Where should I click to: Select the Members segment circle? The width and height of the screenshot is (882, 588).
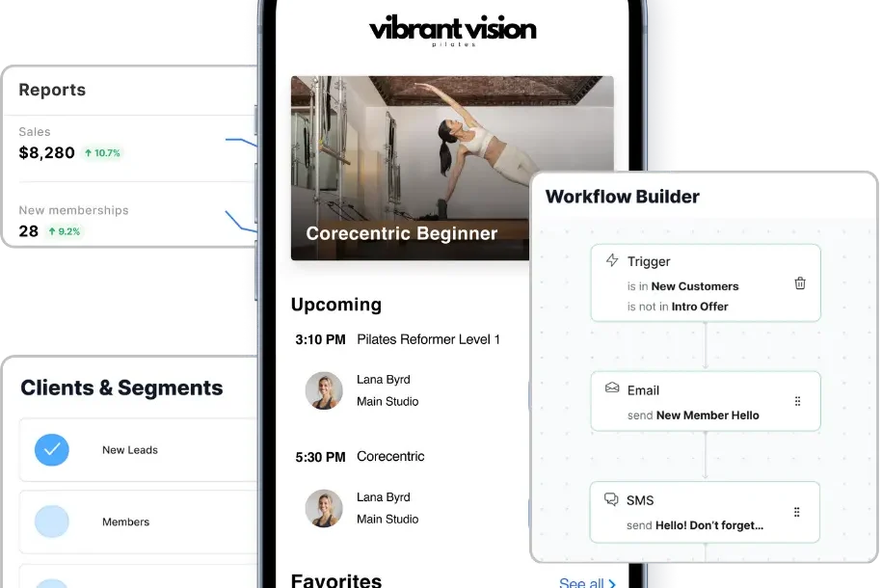click(x=52, y=521)
